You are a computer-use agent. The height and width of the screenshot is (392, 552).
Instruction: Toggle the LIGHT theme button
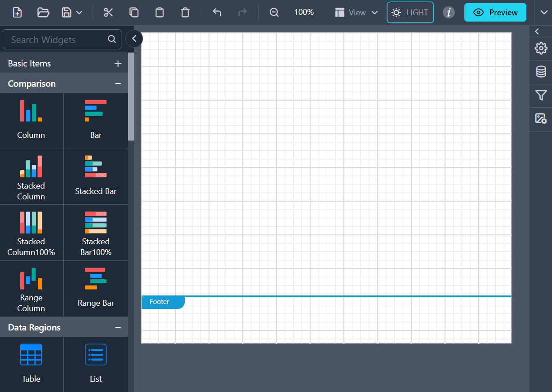[410, 13]
